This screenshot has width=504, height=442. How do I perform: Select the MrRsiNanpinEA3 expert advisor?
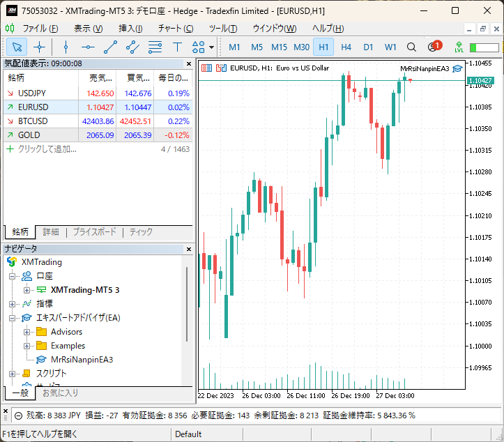click(82, 360)
